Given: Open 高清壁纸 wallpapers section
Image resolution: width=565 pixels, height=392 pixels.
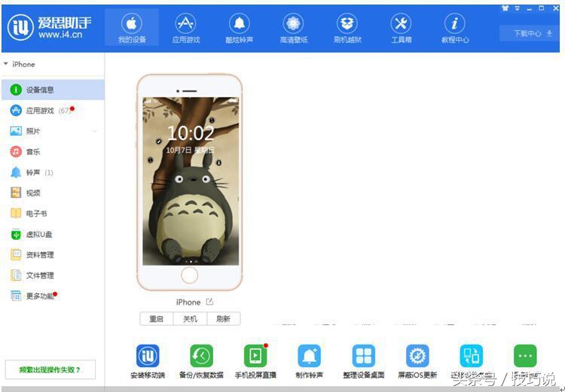Looking at the screenshot, I should [x=294, y=28].
